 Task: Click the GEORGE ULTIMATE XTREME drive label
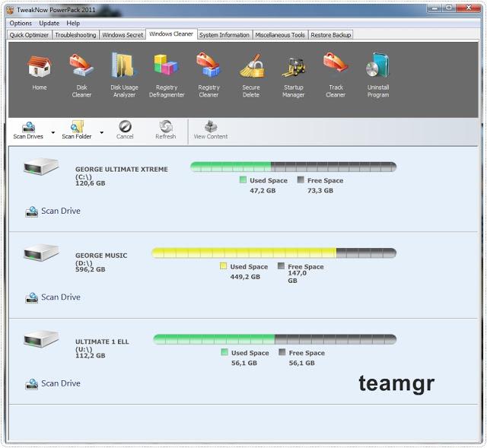click(122, 170)
